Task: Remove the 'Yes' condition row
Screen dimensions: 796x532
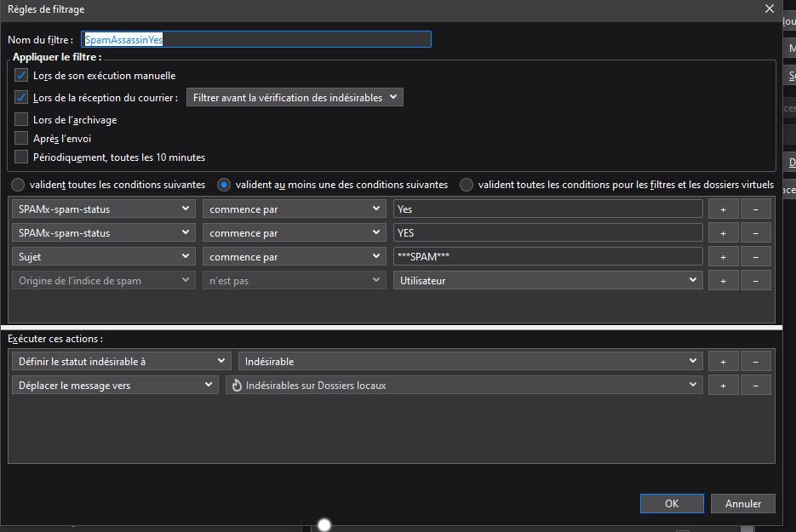Action: (755, 209)
